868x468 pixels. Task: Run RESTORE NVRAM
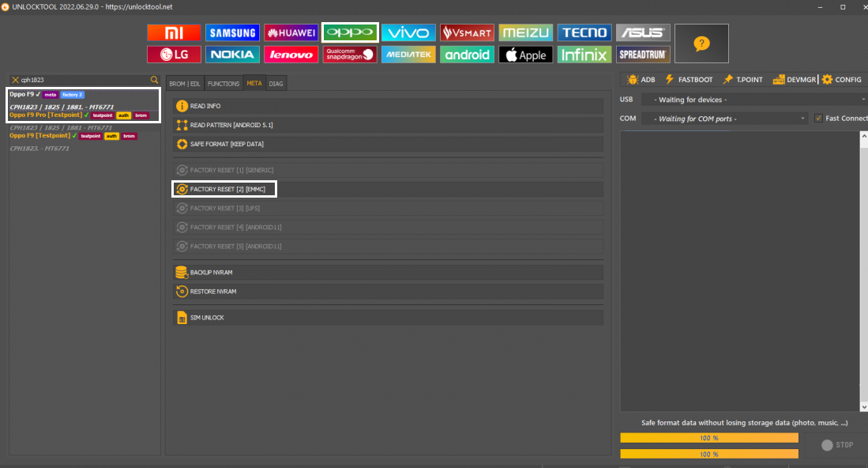point(388,292)
